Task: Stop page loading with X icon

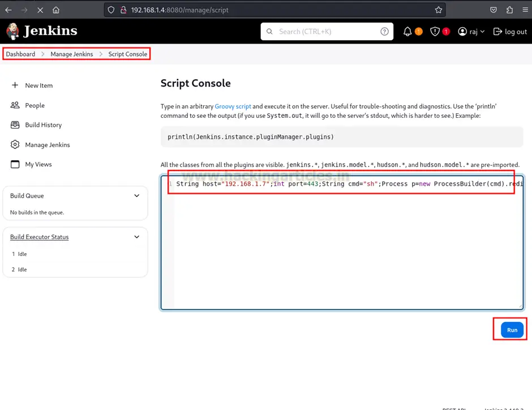Action: (x=40, y=10)
